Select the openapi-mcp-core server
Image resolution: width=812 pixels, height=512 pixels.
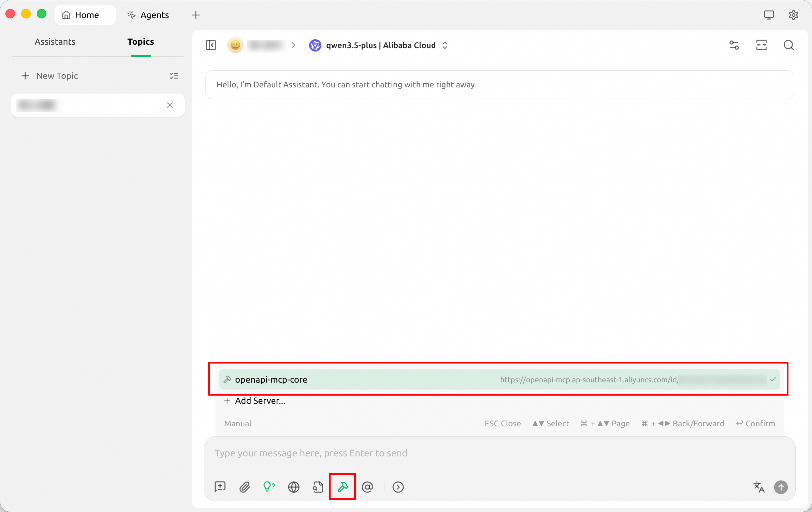coord(499,380)
